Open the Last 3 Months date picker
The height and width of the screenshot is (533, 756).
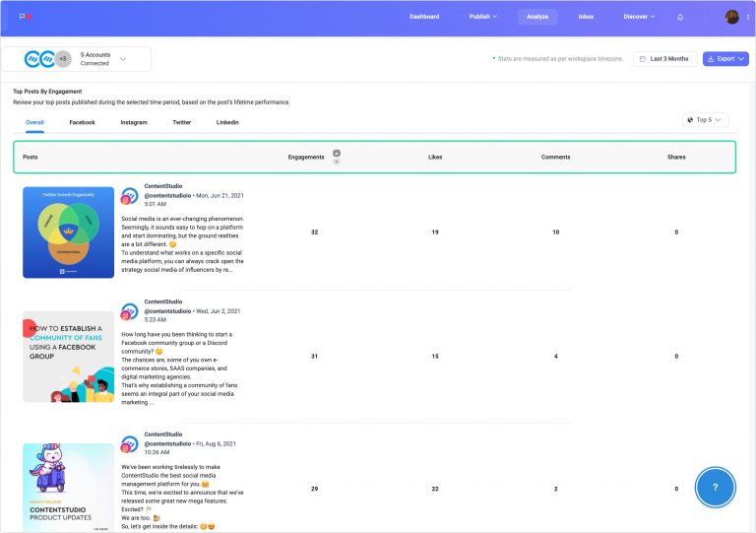click(664, 59)
